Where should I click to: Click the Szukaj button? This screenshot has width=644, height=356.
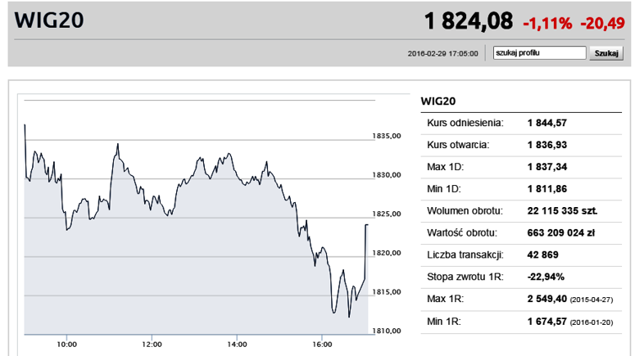pyautogui.click(x=606, y=53)
